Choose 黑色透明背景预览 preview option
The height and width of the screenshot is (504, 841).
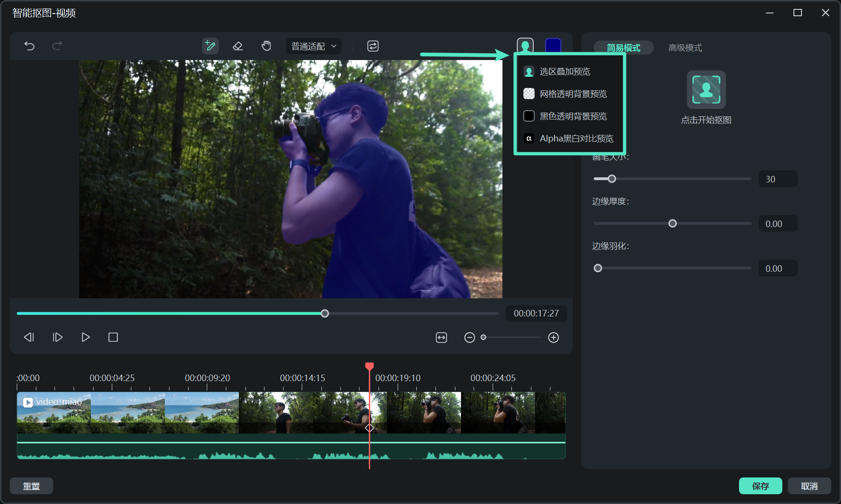tap(570, 116)
